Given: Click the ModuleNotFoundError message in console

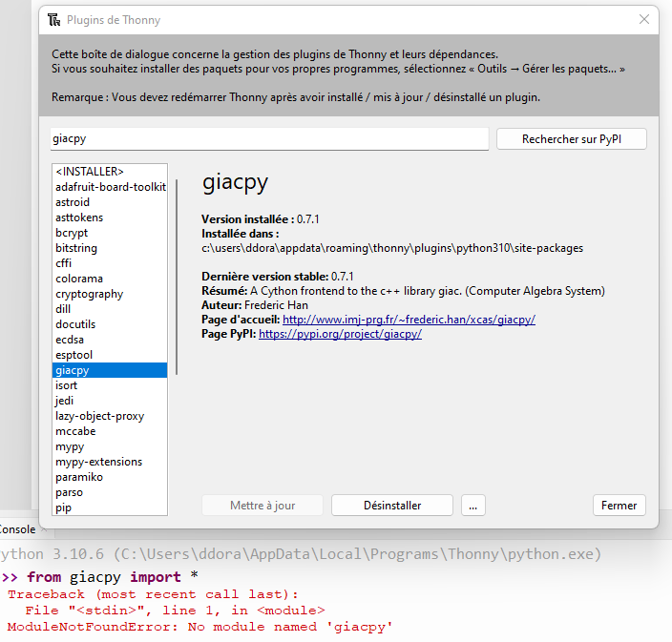Looking at the screenshot, I should pos(199,627).
